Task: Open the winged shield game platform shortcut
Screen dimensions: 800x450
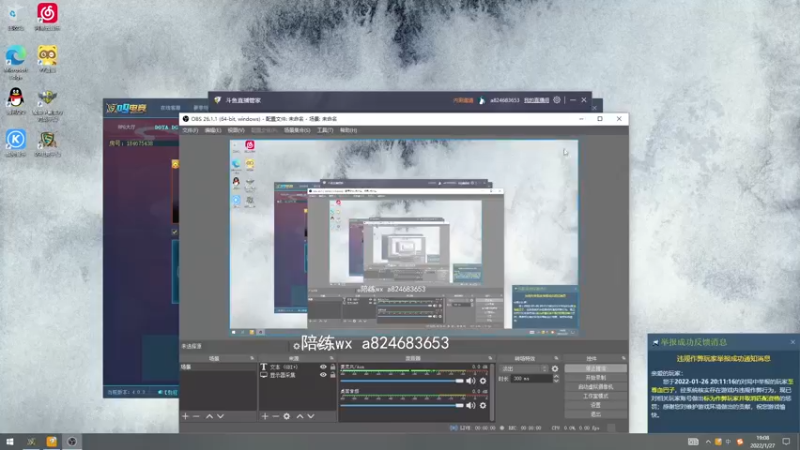Action: [x=47, y=106]
